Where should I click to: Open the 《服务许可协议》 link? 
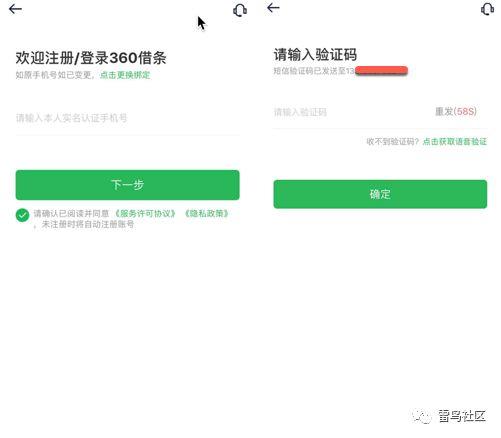[145, 213]
